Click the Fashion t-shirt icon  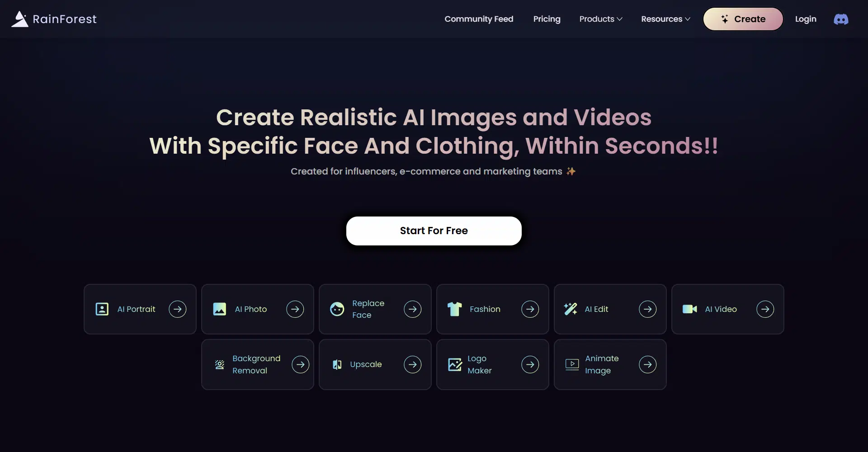[454, 309]
